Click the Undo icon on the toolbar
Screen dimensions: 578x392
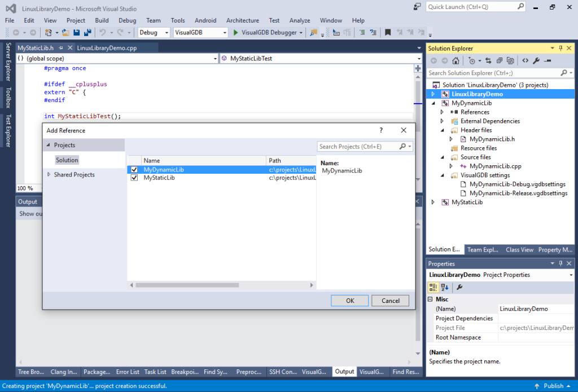pyautogui.click(x=104, y=32)
